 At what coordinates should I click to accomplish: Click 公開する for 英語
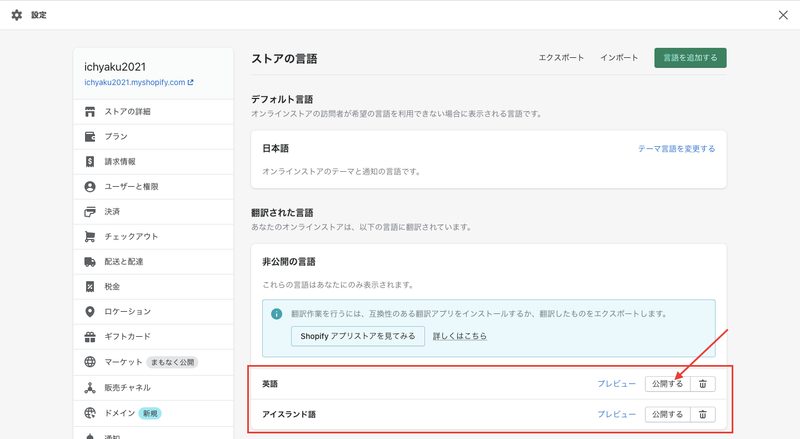667,384
